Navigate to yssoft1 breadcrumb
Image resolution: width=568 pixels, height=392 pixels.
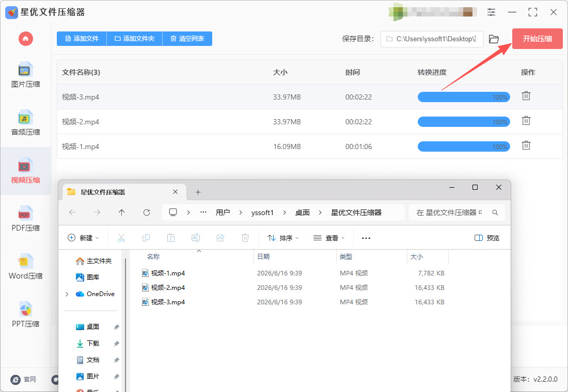pyautogui.click(x=262, y=213)
